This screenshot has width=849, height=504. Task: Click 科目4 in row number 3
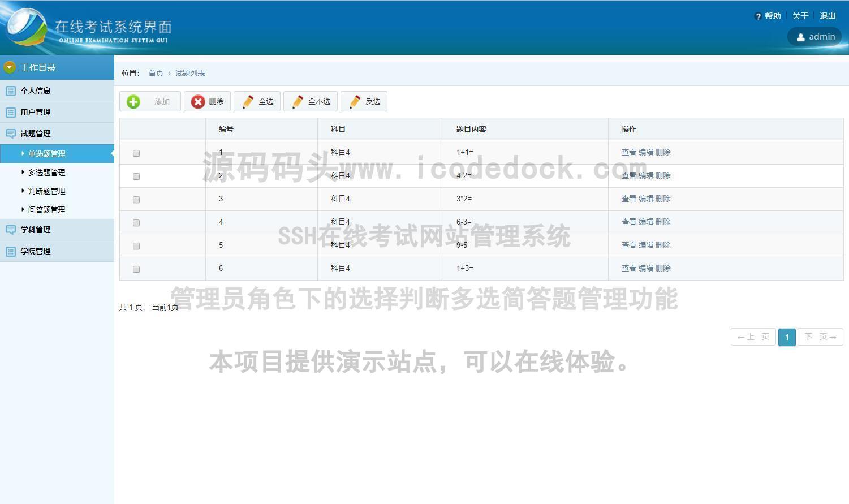(x=341, y=199)
